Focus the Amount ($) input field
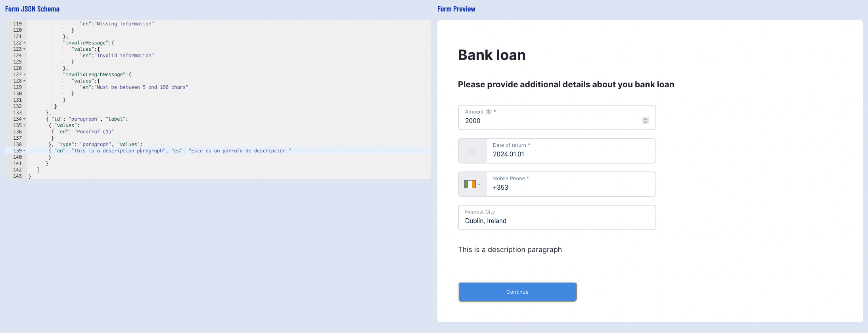The image size is (868, 333). [551, 121]
